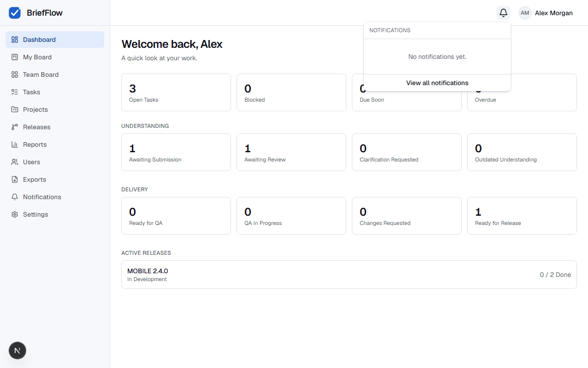Click the BriefFlow brand name
Screen dimensions: 588x368
(45, 13)
